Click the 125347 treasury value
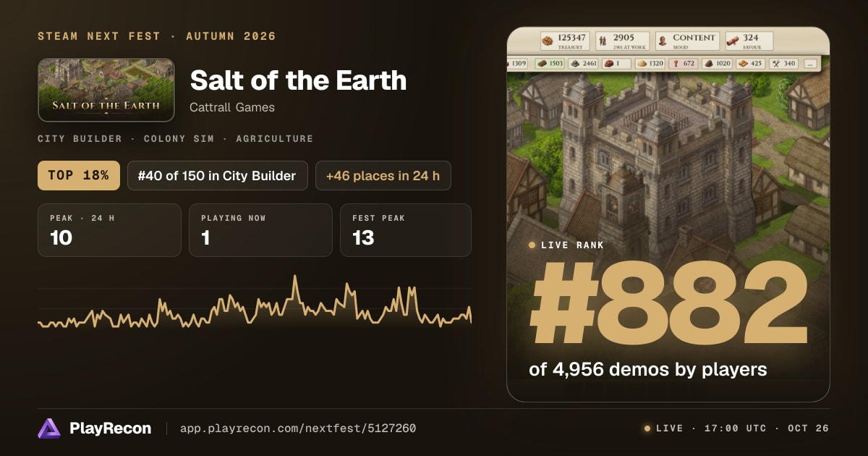 [x=571, y=38]
